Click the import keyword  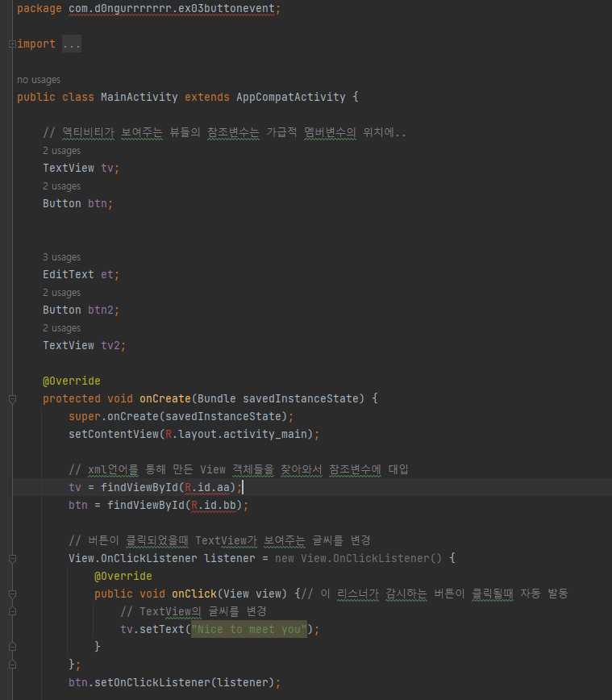[x=36, y=44]
